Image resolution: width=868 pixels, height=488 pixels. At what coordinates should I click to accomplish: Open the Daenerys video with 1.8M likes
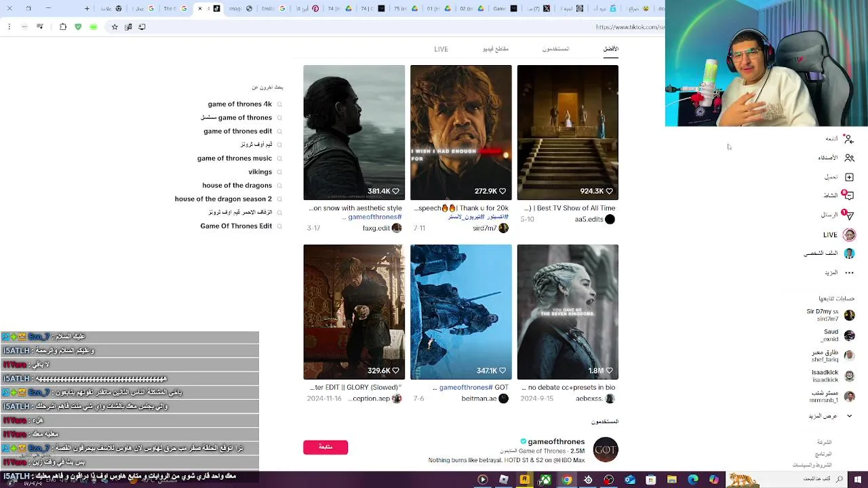point(568,312)
